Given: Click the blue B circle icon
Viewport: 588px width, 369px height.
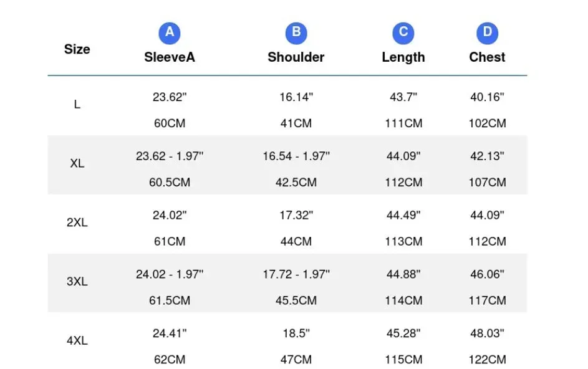Looking at the screenshot, I should point(296,33).
